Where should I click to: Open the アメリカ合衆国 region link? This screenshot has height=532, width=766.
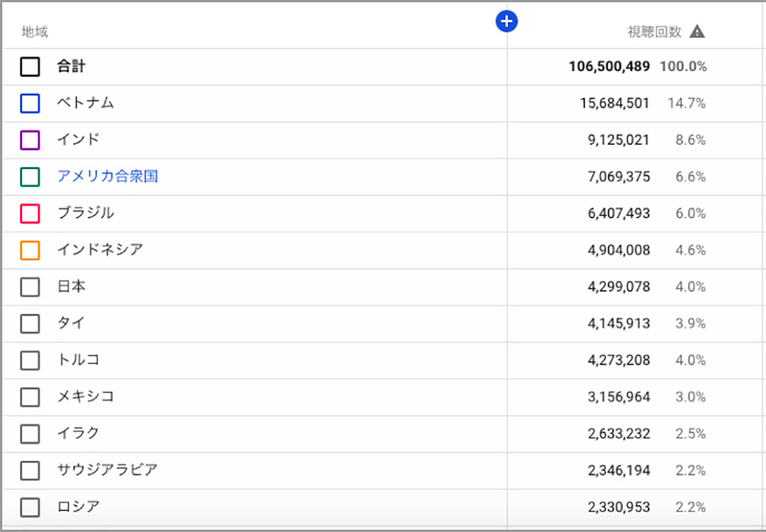coord(107,177)
